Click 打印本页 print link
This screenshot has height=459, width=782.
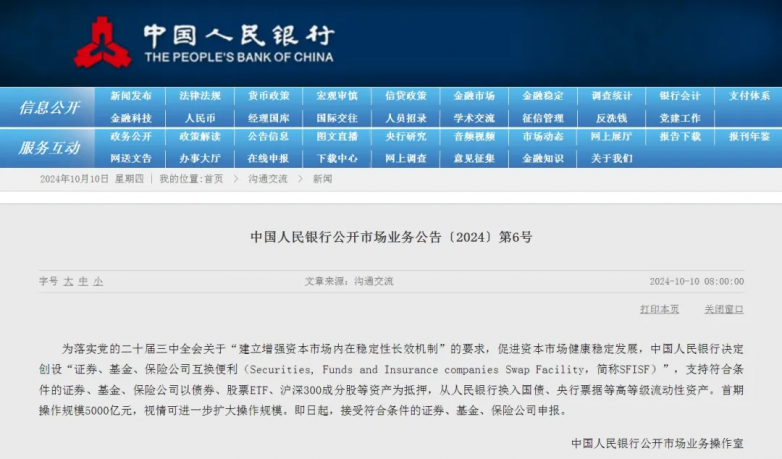[x=659, y=309]
